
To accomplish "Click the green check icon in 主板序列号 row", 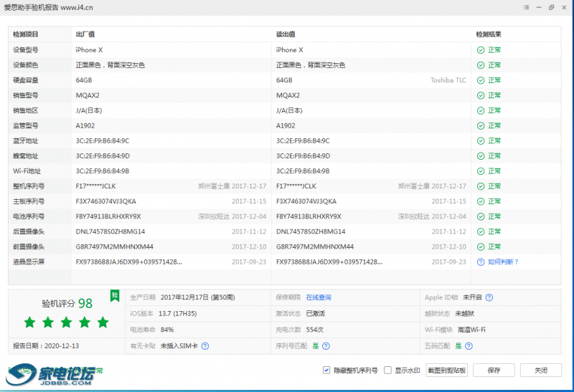I will 481,201.
